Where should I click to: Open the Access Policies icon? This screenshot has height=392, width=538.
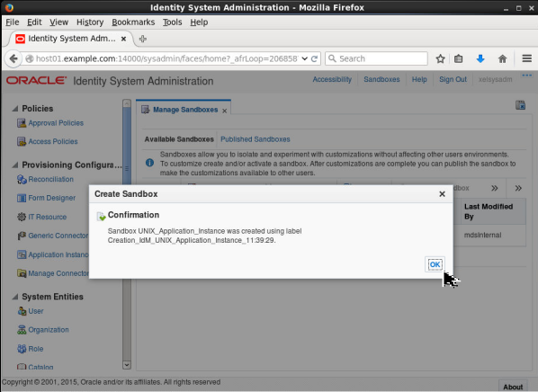click(x=22, y=141)
